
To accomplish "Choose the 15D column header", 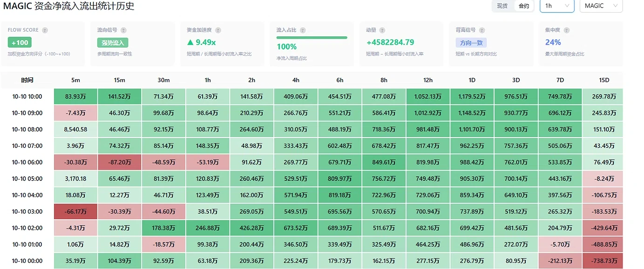I will [604, 80].
